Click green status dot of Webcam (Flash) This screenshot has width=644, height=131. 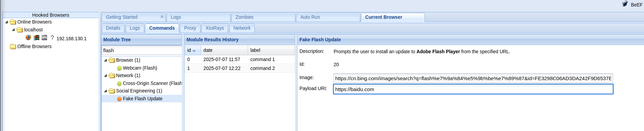119,68
